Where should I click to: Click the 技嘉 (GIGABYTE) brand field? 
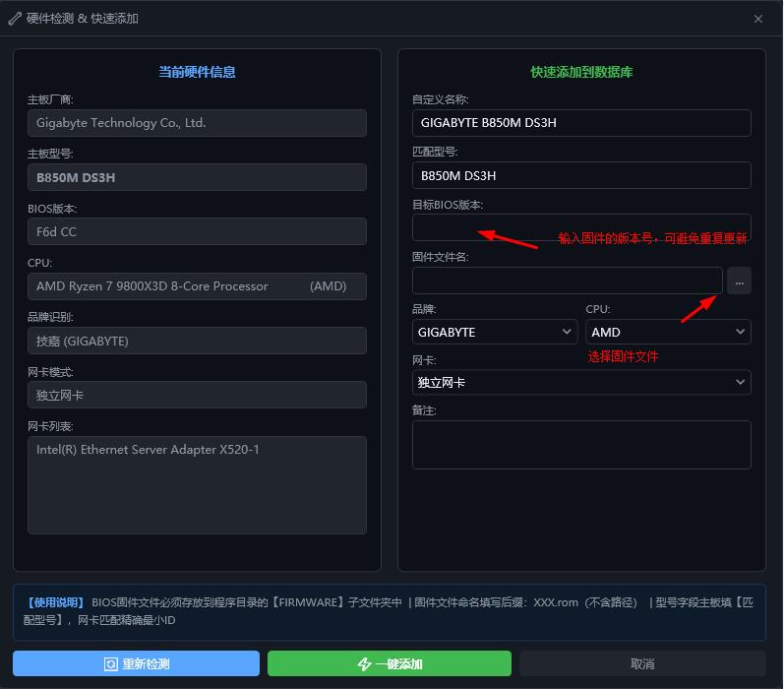point(197,341)
